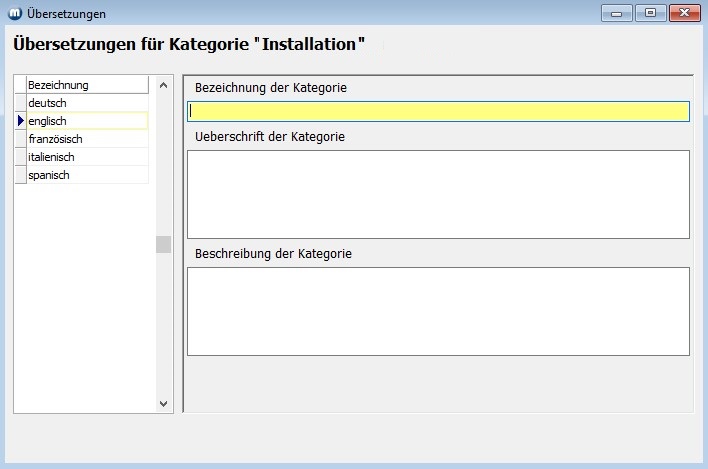Click into the Beschreibung der Kategorie text area
The width and height of the screenshot is (708, 469).
pos(438,311)
